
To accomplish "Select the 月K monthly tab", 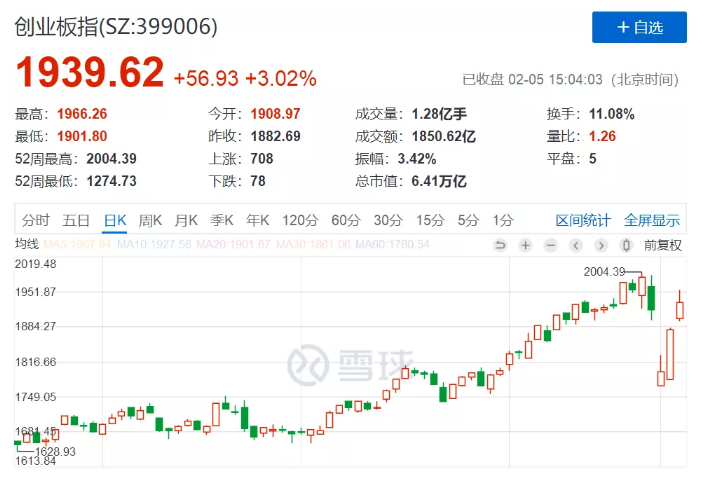I will pos(186,221).
